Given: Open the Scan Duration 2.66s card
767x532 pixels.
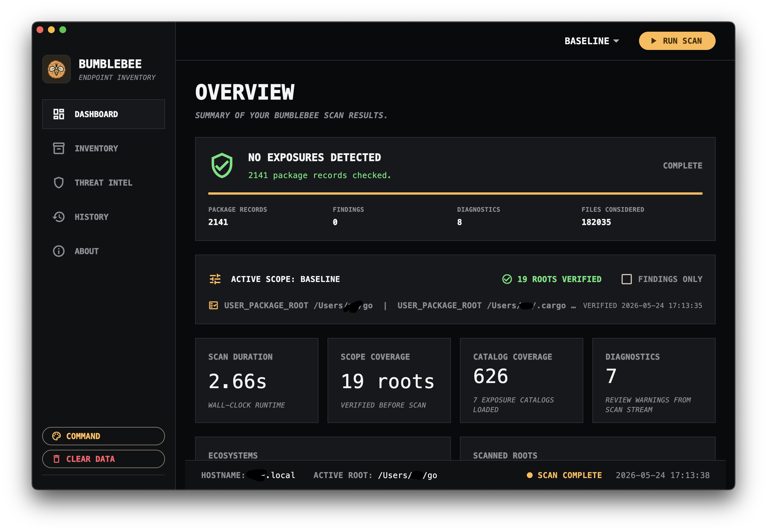Looking at the screenshot, I should (x=257, y=380).
